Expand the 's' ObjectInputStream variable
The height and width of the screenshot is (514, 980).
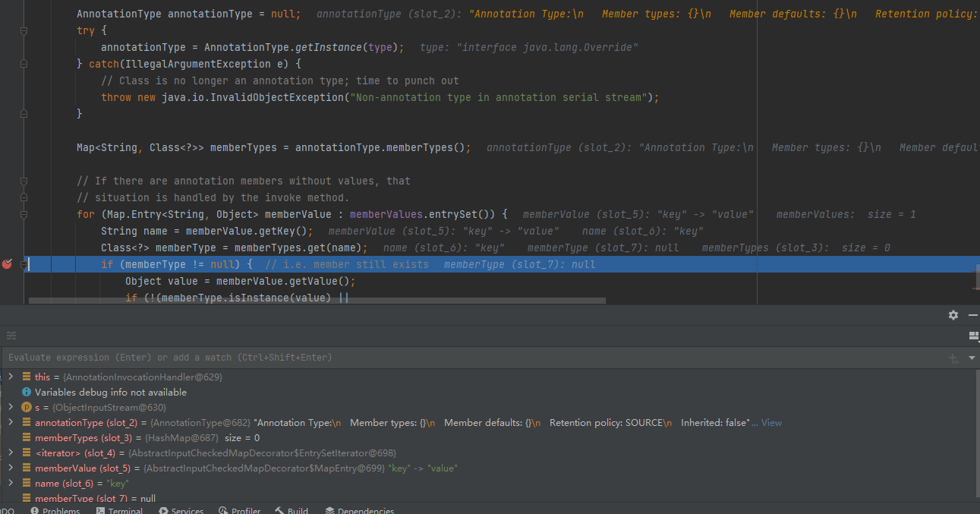[10, 408]
